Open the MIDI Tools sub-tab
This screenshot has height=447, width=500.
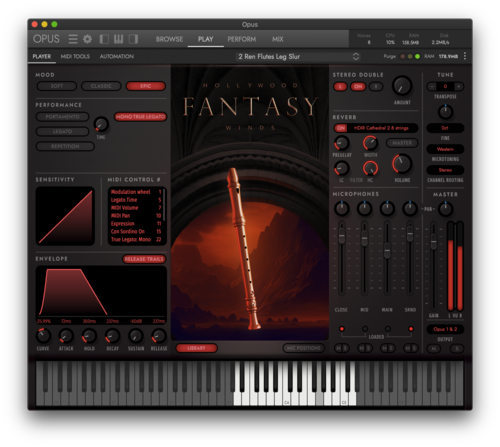[x=75, y=56]
